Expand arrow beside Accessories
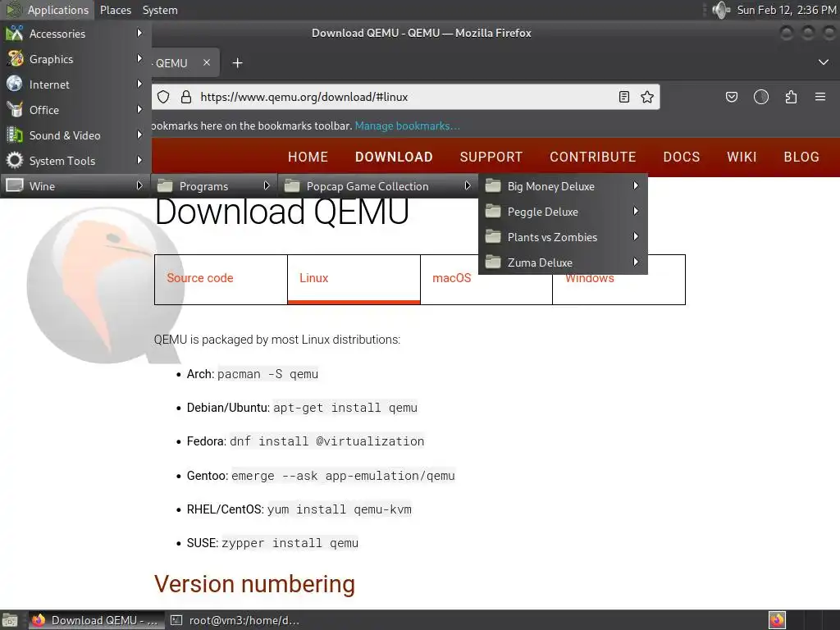The image size is (840, 630). point(139,33)
